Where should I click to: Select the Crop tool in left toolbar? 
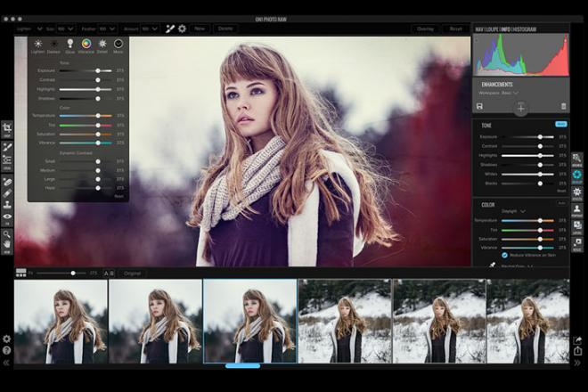(x=7, y=128)
